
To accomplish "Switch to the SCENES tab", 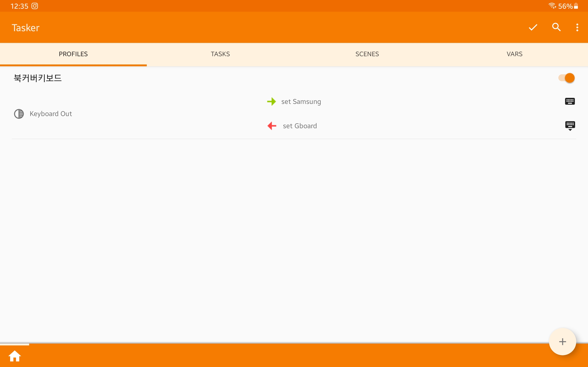I will tap(367, 54).
